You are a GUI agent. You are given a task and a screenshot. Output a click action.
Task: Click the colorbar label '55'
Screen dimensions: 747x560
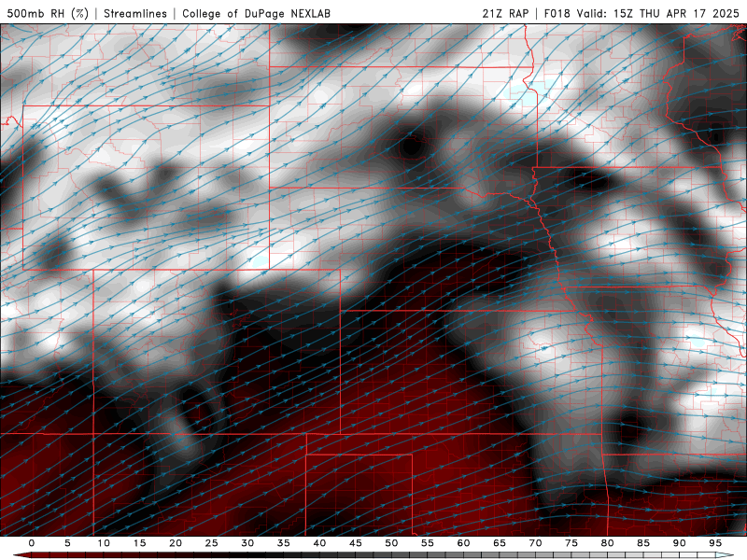428,543
